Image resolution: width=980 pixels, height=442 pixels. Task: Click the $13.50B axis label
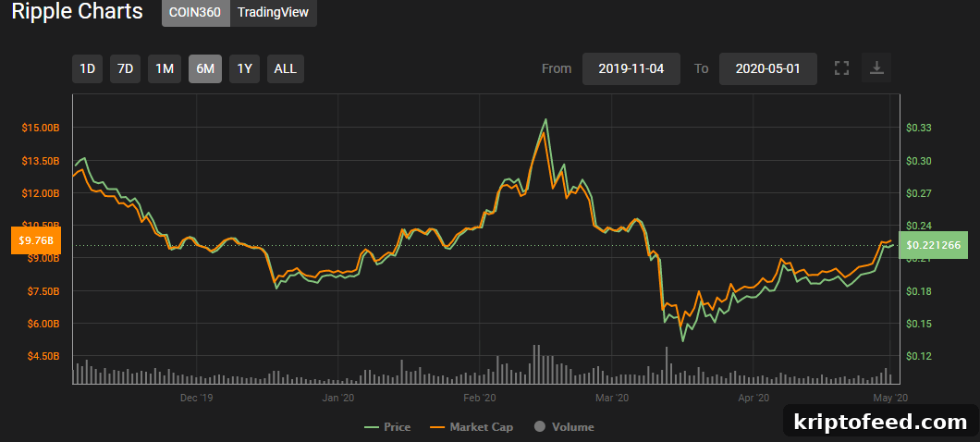[x=43, y=161]
